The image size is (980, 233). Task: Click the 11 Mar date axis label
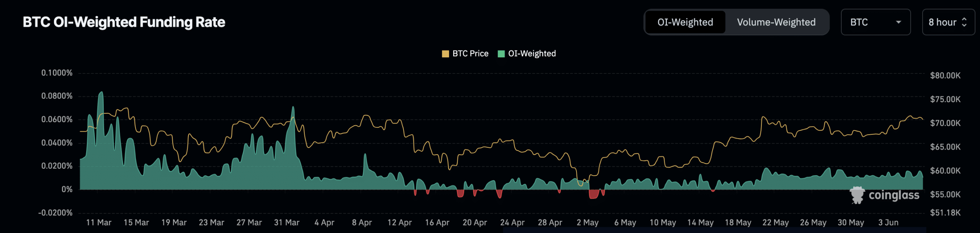click(98, 222)
